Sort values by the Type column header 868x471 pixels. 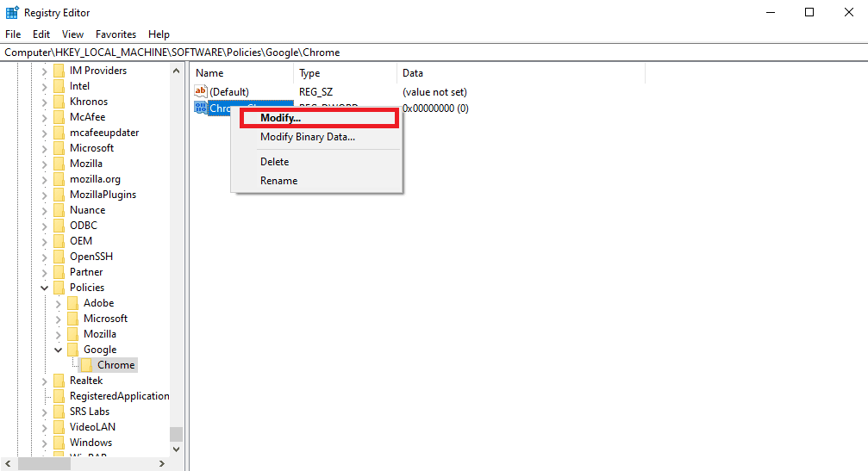click(x=345, y=73)
